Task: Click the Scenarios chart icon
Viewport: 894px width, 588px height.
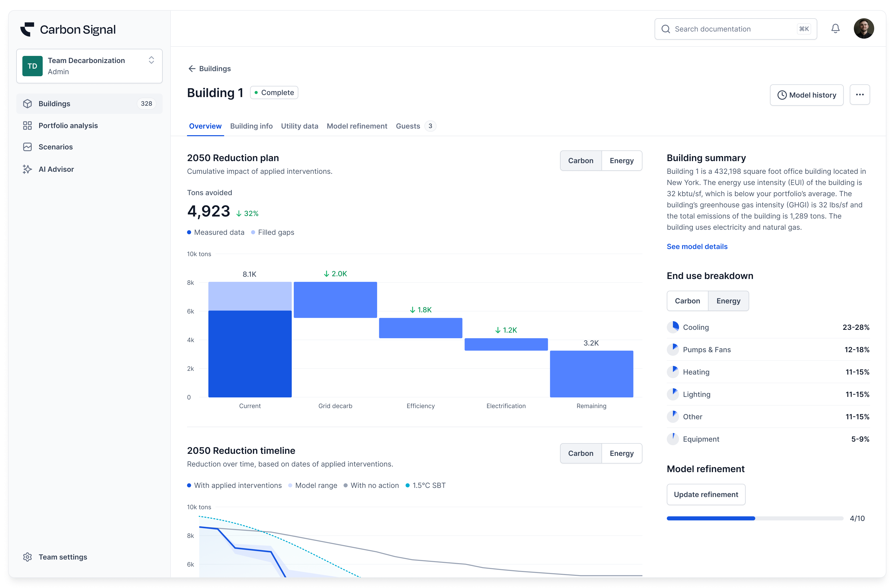Action: point(27,147)
